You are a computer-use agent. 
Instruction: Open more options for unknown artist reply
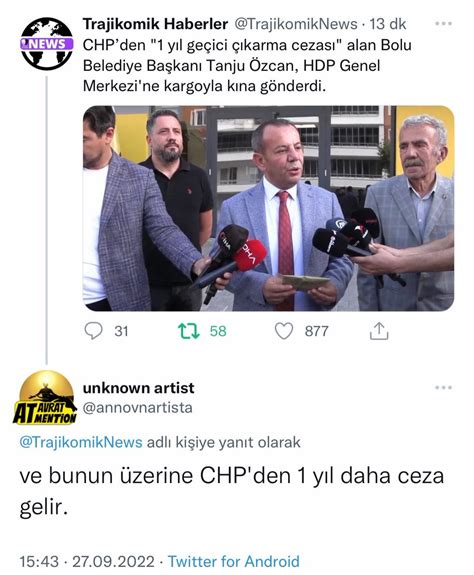[443, 388]
